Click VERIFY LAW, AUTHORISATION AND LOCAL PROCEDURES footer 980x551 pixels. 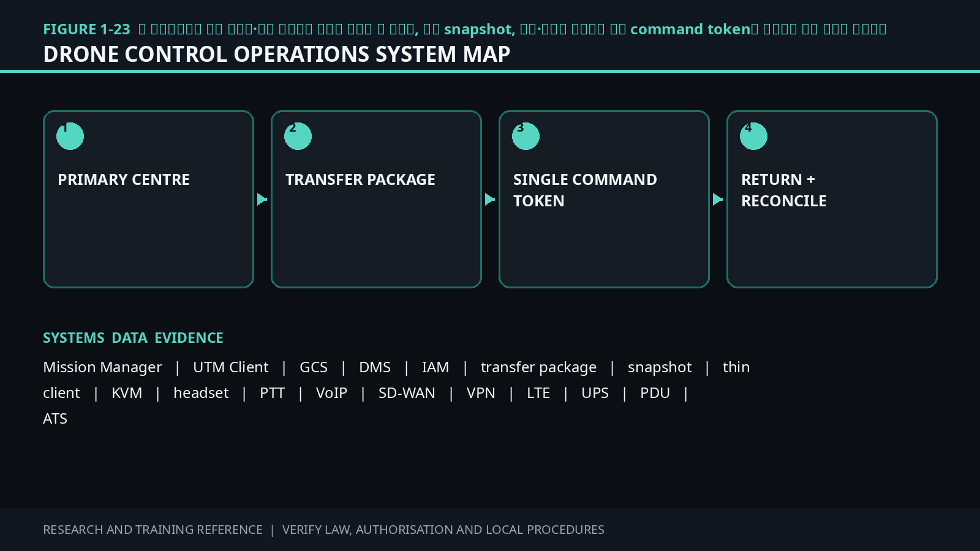point(443,530)
